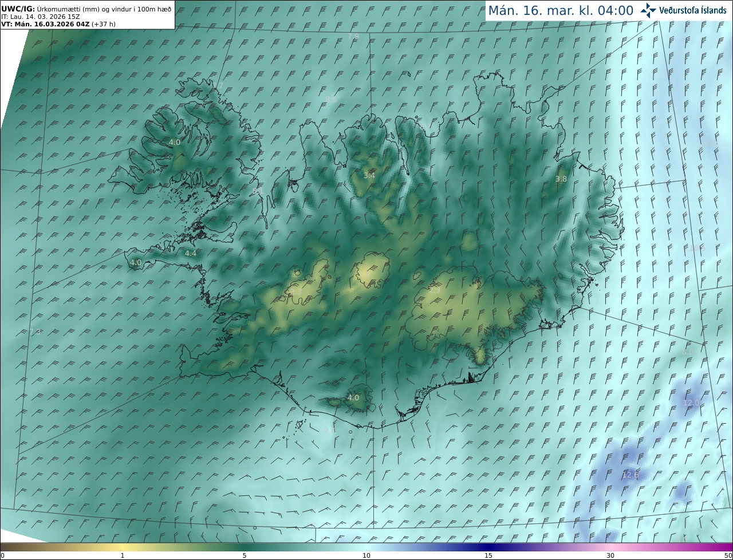The height and width of the screenshot is (560, 733).
Task: Click the 4.4 value label on the map
Action: click(191, 253)
